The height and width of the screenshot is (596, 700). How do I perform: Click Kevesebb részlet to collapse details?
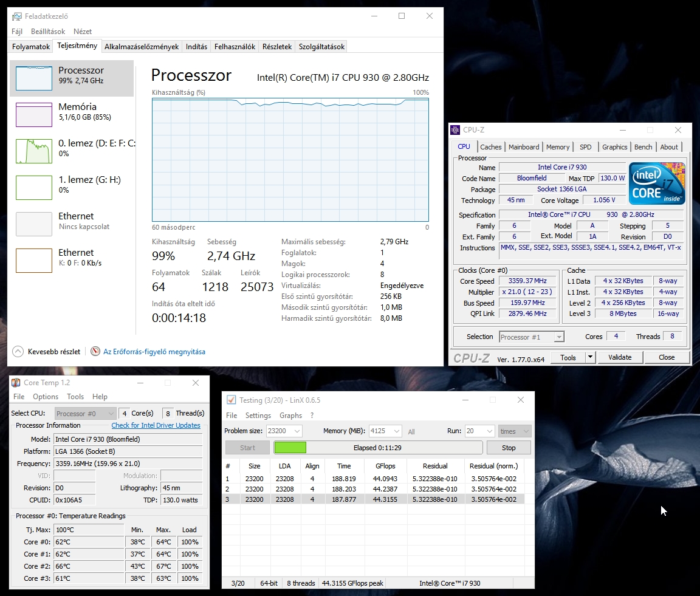[54, 352]
